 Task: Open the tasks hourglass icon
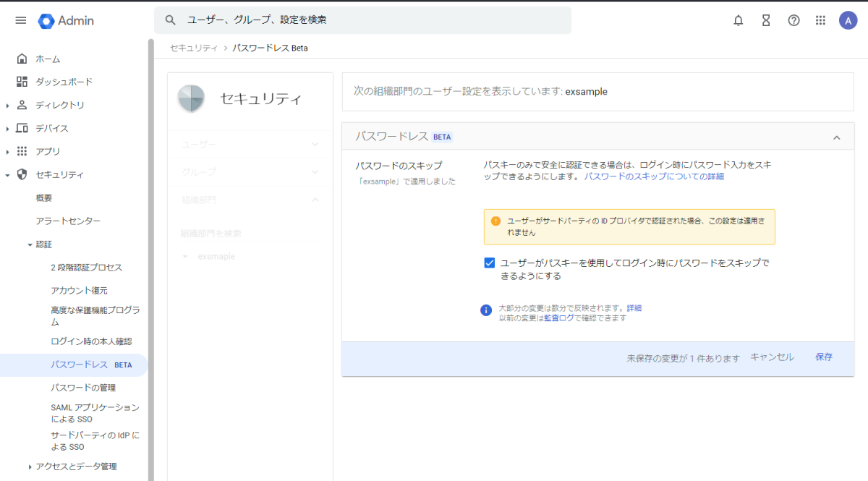click(x=766, y=20)
